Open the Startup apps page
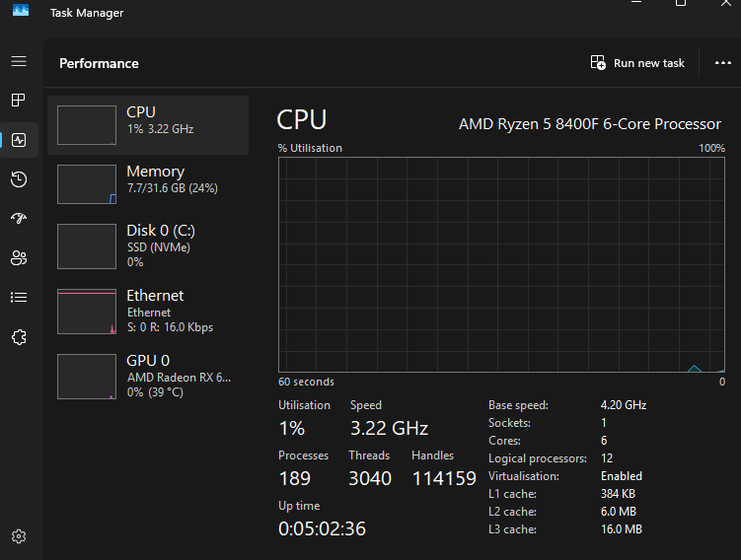Image resolution: width=741 pixels, height=560 pixels. (x=19, y=219)
